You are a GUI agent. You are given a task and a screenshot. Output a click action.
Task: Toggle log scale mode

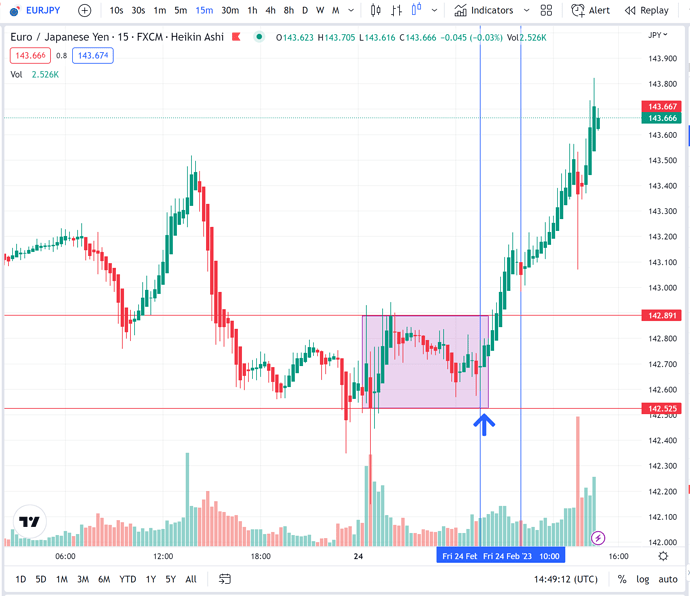[643, 579]
